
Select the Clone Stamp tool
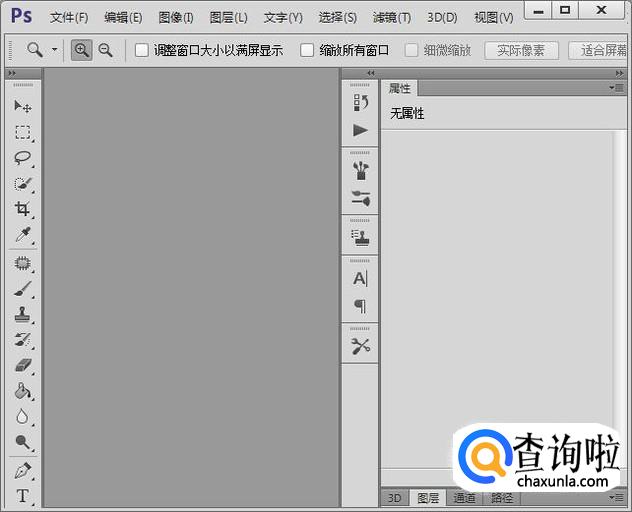click(x=23, y=314)
